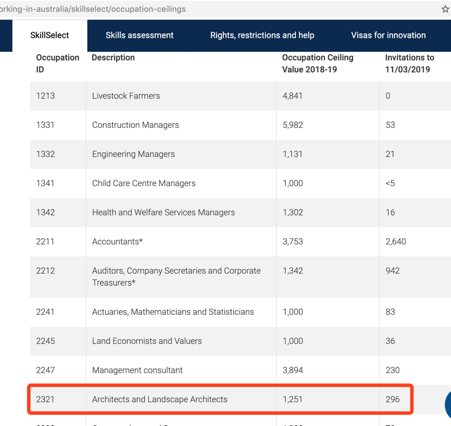The width and height of the screenshot is (451, 426).
Task: Select highlighted Architects and Landscape Architects row
Action: (x=220, y=399)
